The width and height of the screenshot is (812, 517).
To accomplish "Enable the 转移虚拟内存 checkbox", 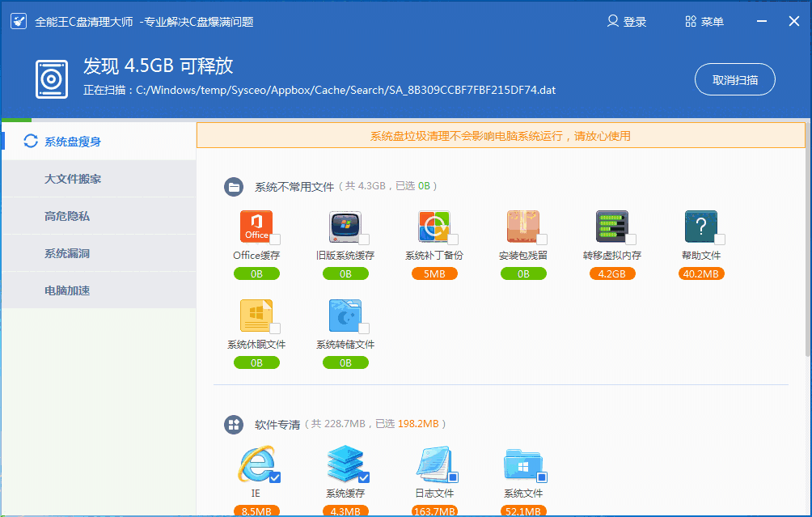I will pyautogui.click(x=629, y=239).
